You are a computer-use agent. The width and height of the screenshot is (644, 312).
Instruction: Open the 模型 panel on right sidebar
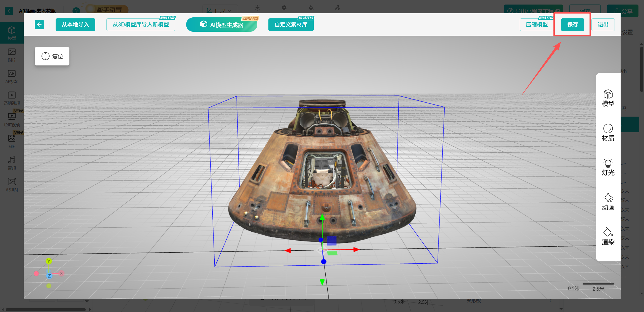point(608,98)
